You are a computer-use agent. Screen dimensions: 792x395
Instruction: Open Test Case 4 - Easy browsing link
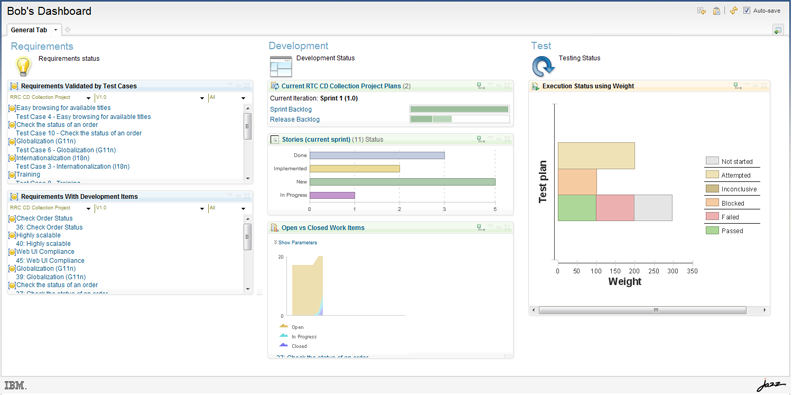click(83, 116)
